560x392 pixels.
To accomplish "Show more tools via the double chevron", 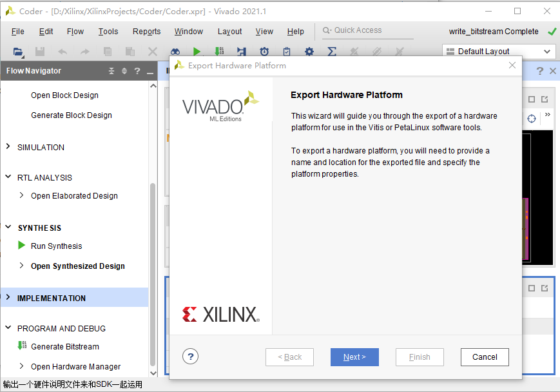I will pyautogui.click(x=548, y=114).
